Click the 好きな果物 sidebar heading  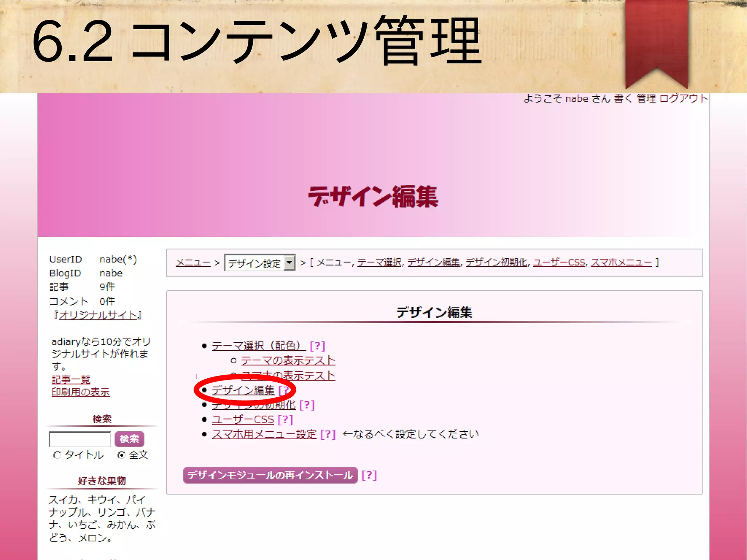pyautogui.click(x=102, y=481)
